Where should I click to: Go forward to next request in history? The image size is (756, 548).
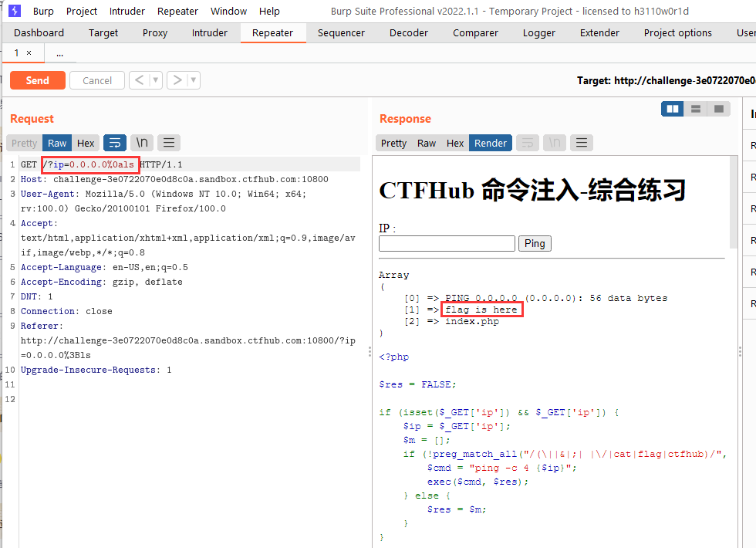(x=177, y=80)
